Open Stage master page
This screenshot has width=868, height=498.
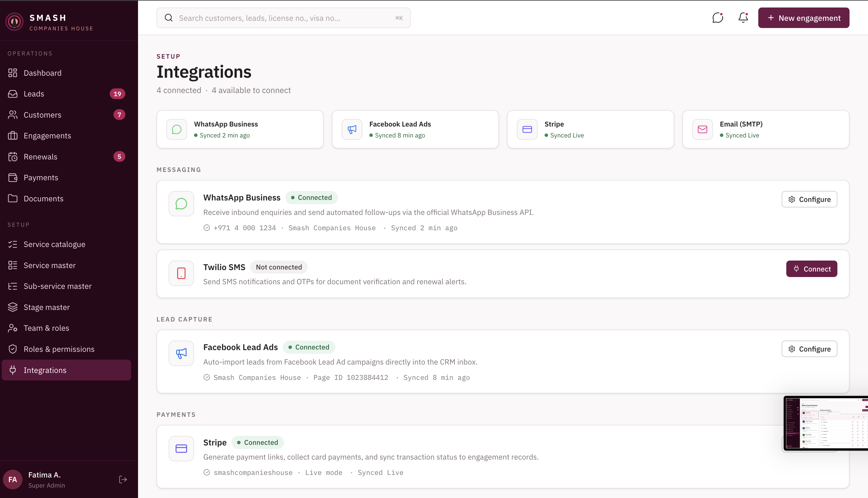coord(66,307)
